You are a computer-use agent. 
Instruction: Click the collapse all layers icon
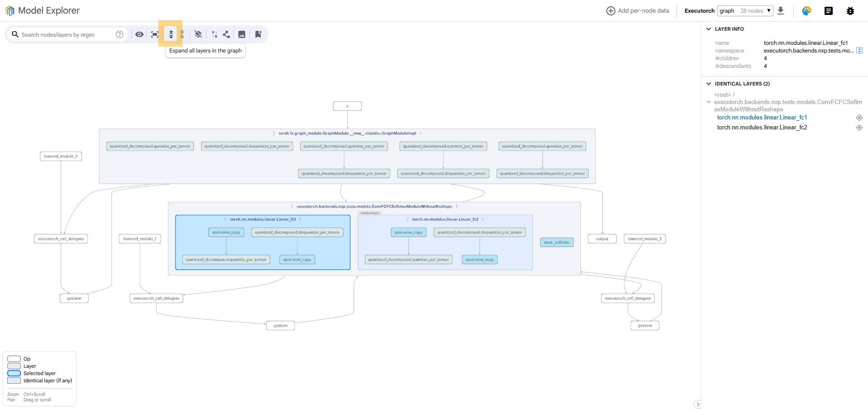[182, 34]
